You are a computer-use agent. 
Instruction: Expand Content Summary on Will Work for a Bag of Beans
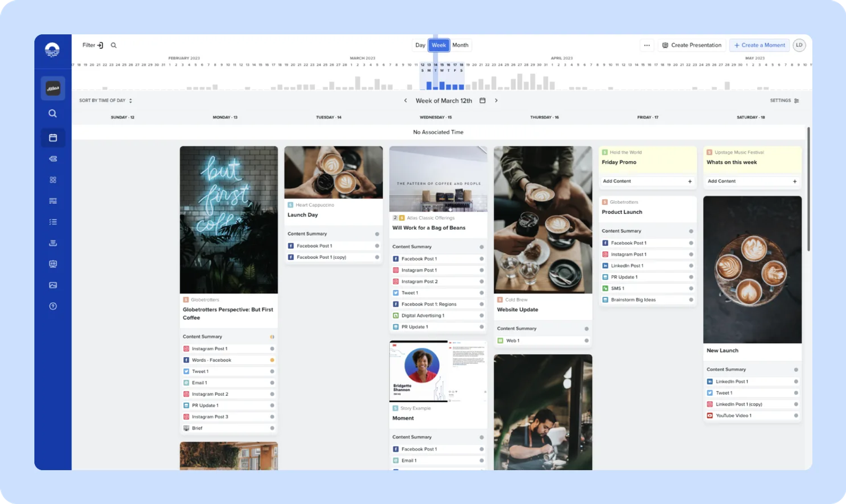tap(438, 247)
